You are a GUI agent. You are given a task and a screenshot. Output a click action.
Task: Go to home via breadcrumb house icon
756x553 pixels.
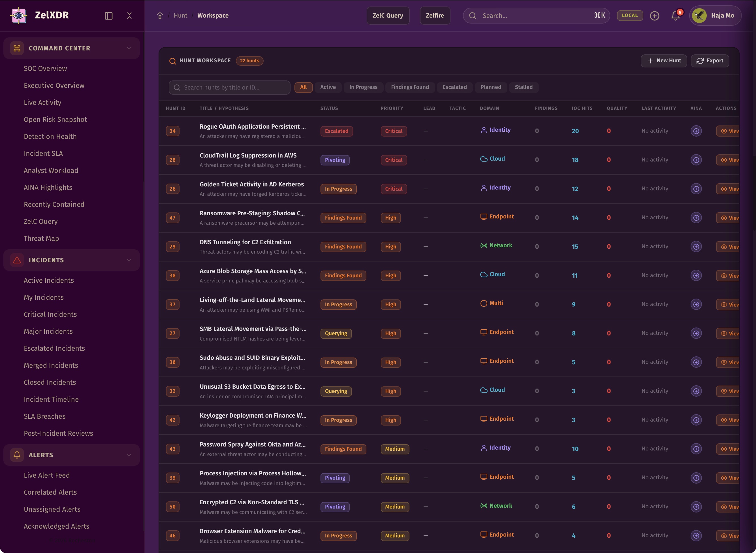click(160, 16)
